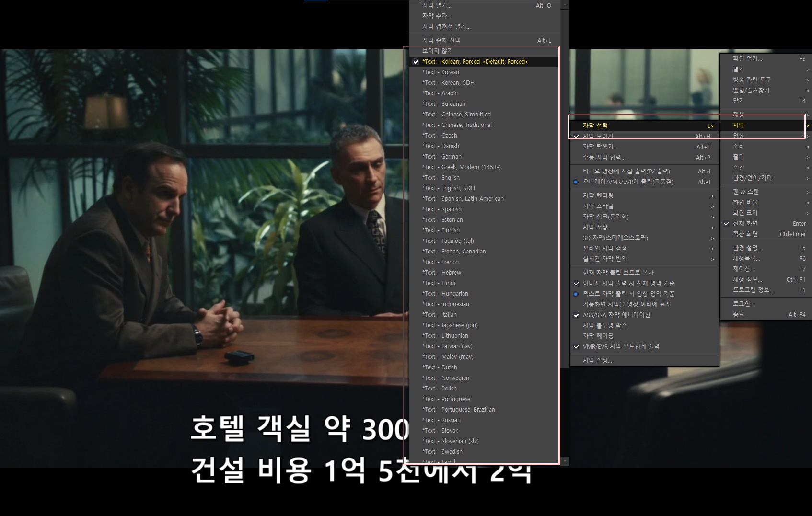Select '오버레이/VMR/EVR에 출력(고품질)' radio option
812x516 pixels.
(644, 182)
